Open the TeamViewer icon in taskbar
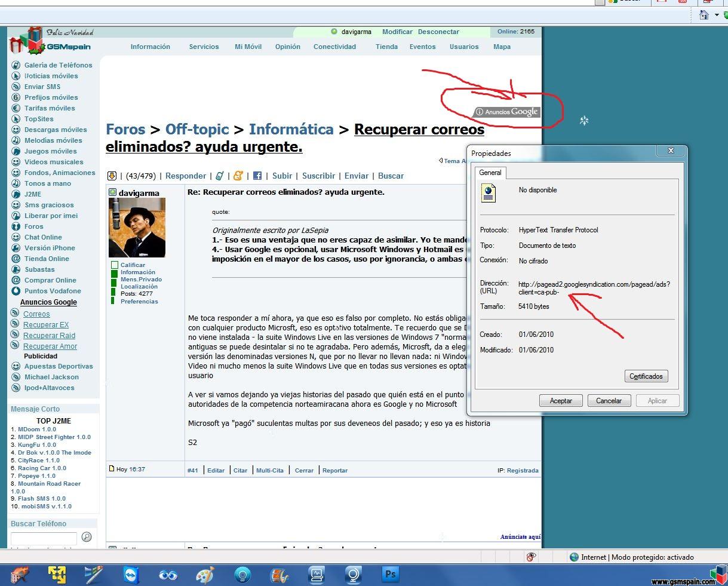Viewport: 728px width, 586px height. 131,575
